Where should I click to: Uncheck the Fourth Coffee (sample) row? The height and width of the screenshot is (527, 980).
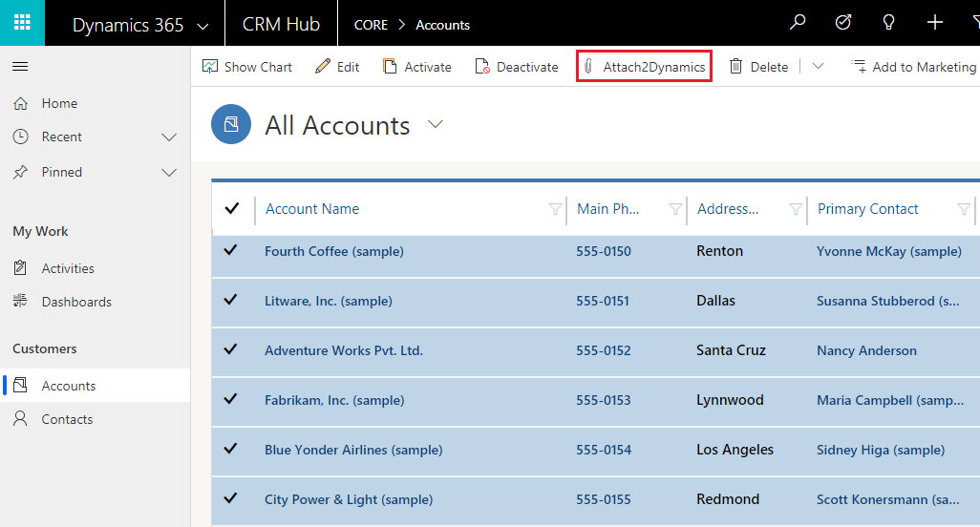tap(230, 250)
